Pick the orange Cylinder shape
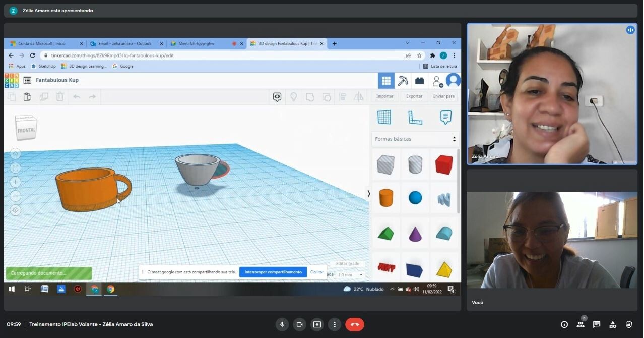Image resolution: width=644 pixels, height=338 pixels. [x=386, y=198]
